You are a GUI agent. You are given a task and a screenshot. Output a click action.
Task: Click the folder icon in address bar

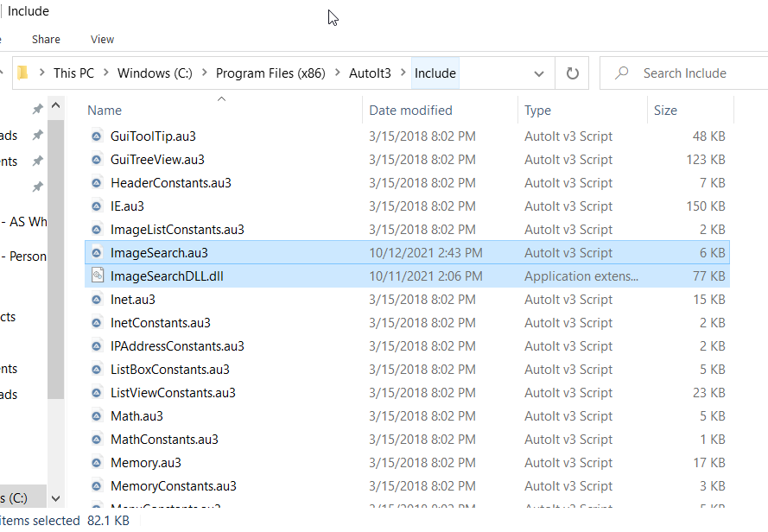tap(22, 73)
